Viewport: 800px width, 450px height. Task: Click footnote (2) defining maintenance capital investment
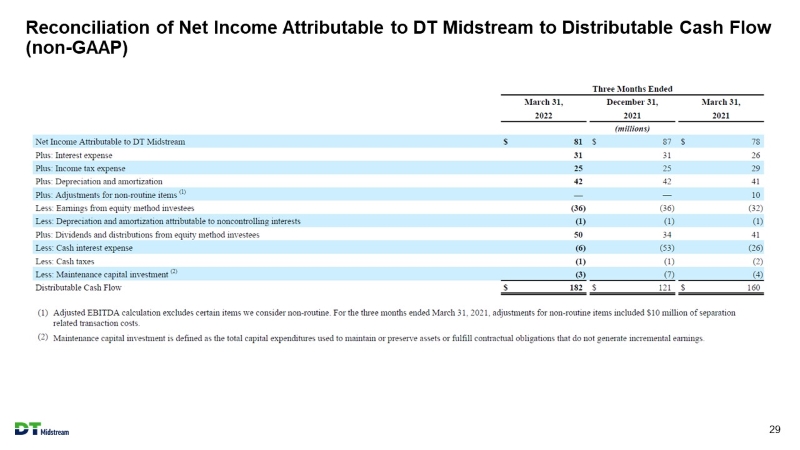pyautogui.click(x=371, y=338)
